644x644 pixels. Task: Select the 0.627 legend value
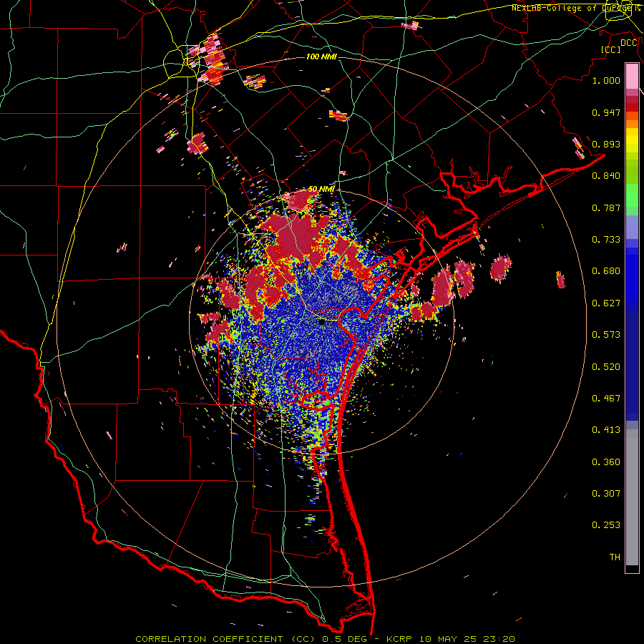pos(606,303)
